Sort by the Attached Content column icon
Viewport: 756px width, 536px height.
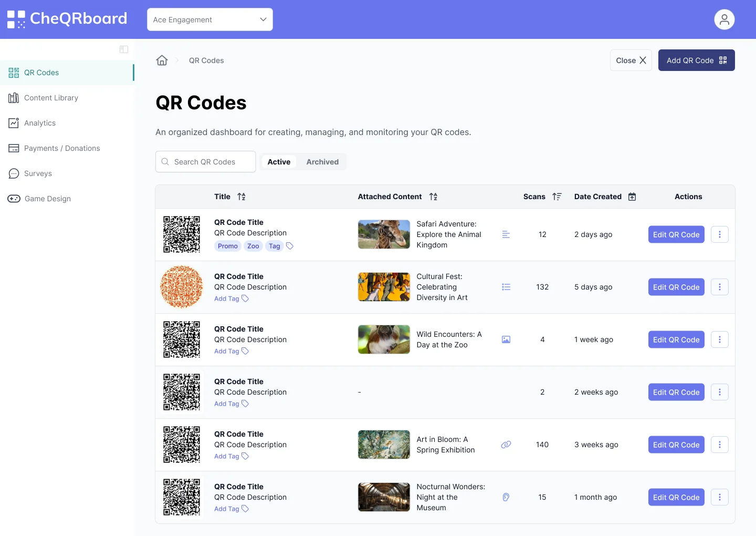433,197
